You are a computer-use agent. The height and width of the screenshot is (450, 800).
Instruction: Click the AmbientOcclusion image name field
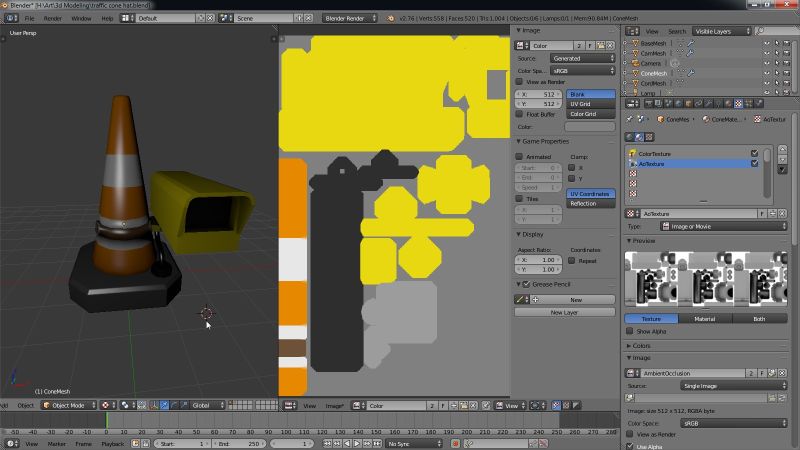[x=693, y=373]
